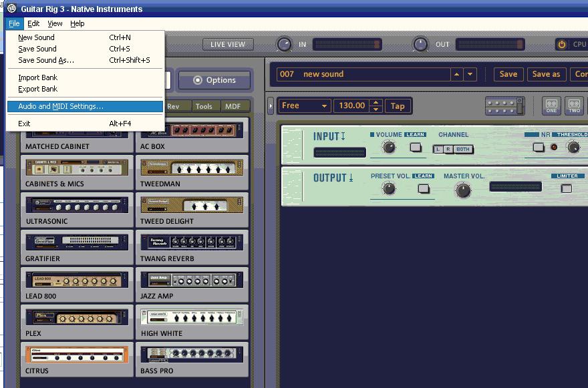This screenshot has width=588, height=388.
Task: Go to previous preset with up arrow
Action: (x=456, y=74)
